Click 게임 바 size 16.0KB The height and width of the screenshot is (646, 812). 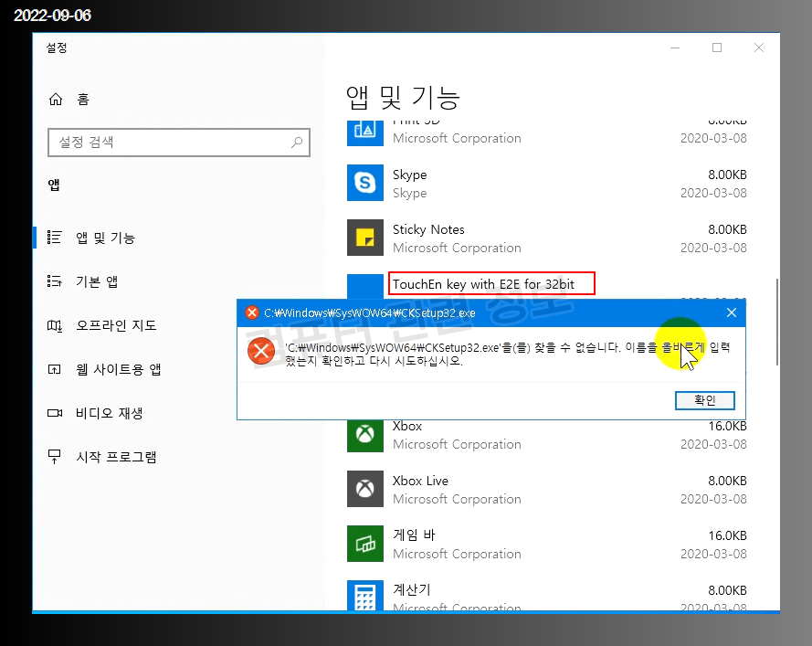(x=727, y=535)
